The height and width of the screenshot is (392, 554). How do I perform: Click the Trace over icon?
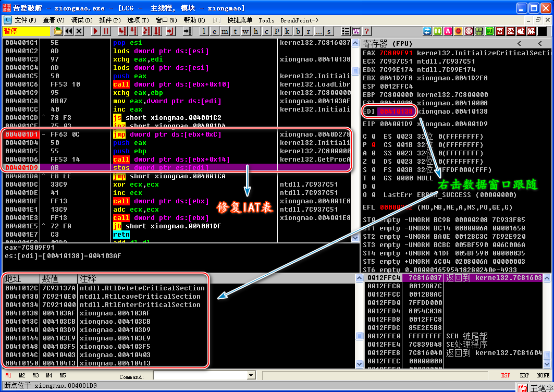(157, 31)
